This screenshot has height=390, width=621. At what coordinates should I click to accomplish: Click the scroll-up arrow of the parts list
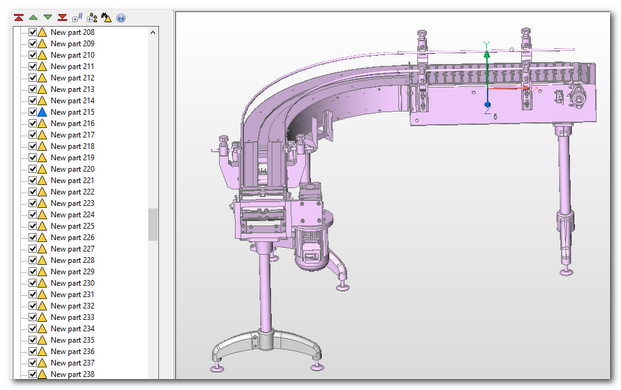click(153, 32)
